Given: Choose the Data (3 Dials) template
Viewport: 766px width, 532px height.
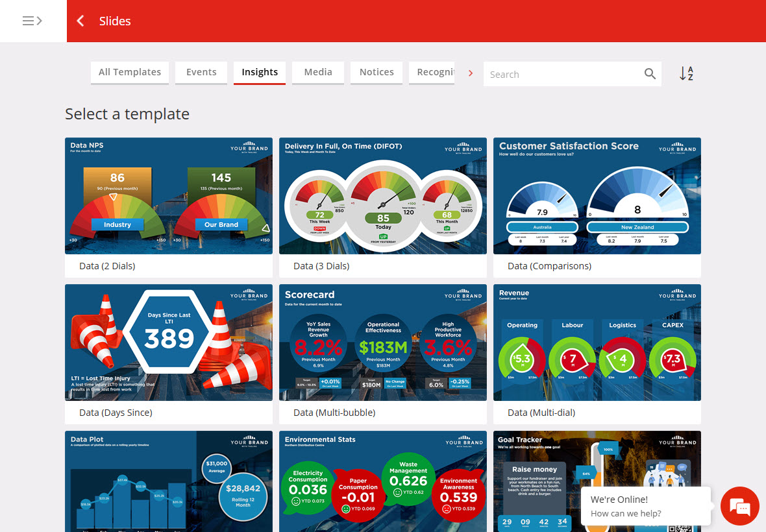Looking at the screenshot, I should (383, 196).
